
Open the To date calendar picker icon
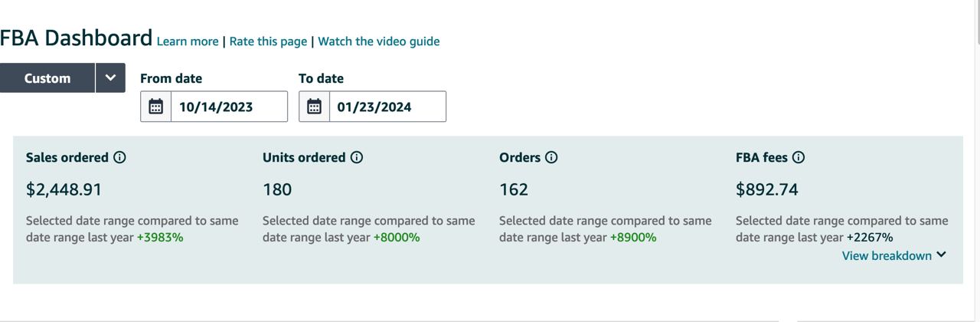tap(314, 107)
